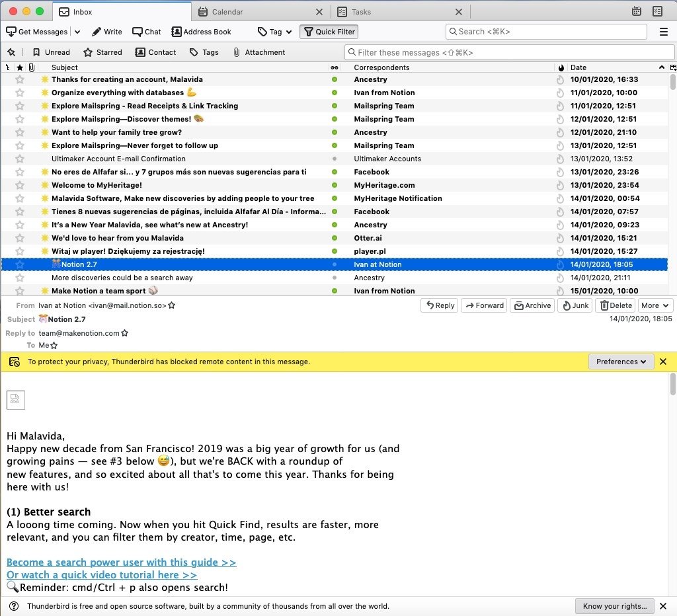The width and height of the screenshot is (677, 616).
Task: Star the 'Welcome to MyHeritage!' message
Action: (20, 185)
